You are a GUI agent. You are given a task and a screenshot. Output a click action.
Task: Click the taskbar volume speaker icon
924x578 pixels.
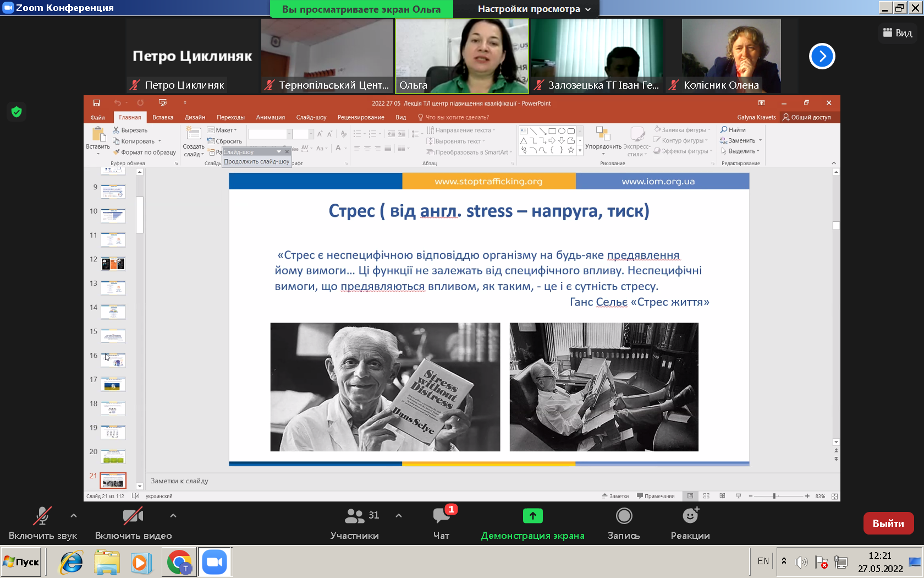[x=801, y=562]
